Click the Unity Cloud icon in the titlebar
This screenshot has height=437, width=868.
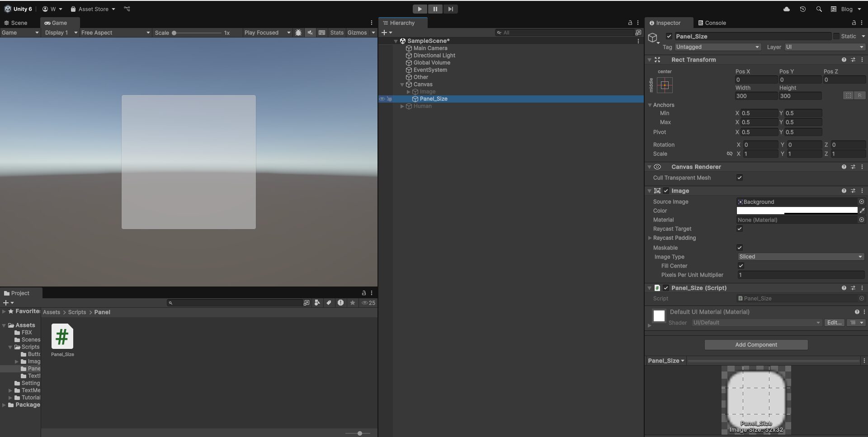coord(786,9)
